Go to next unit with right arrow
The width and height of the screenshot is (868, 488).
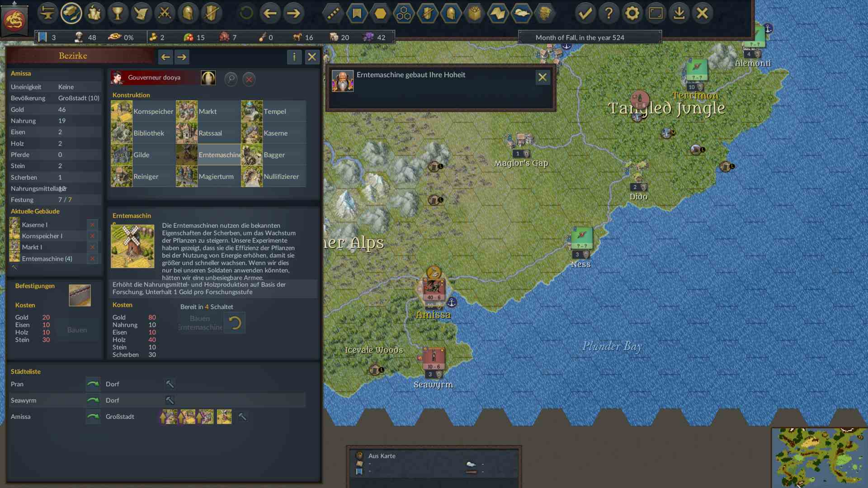tap(293, 13)
